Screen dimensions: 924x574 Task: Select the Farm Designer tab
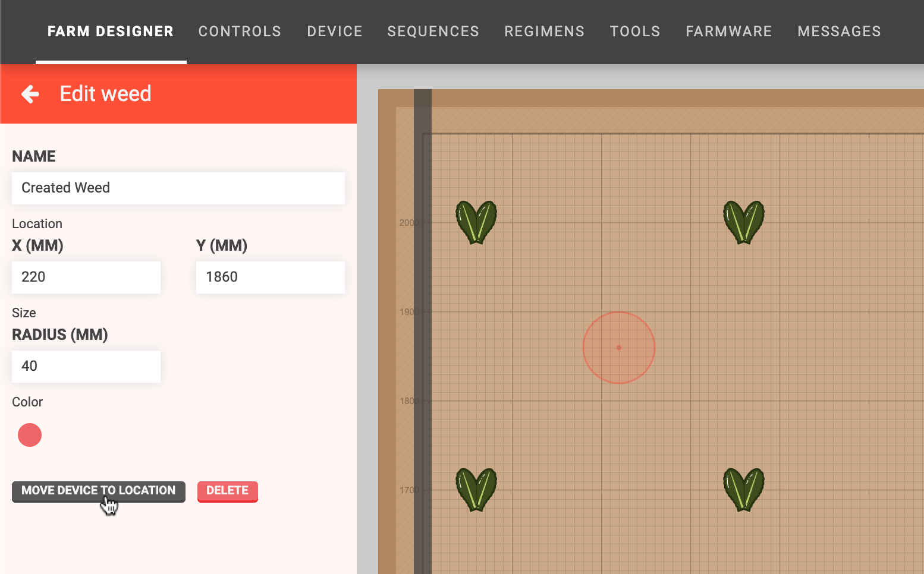pyautogui.click(x=111, y=31)
